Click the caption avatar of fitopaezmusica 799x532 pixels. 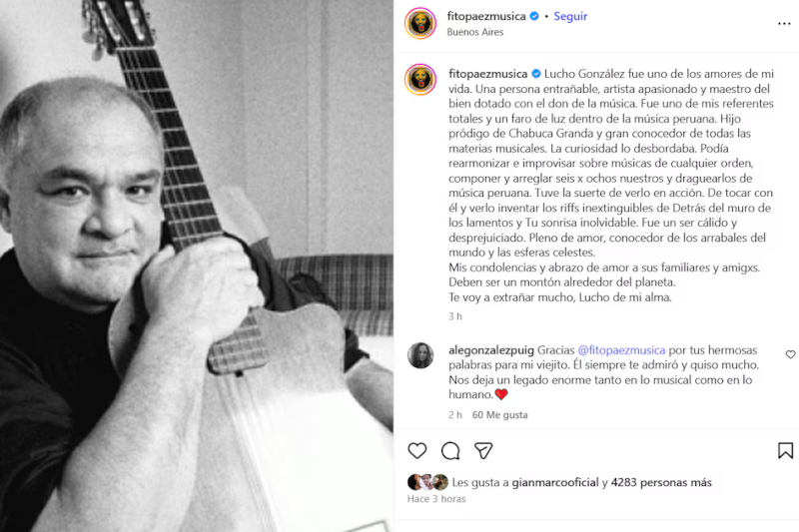click(x=420, y=80)
